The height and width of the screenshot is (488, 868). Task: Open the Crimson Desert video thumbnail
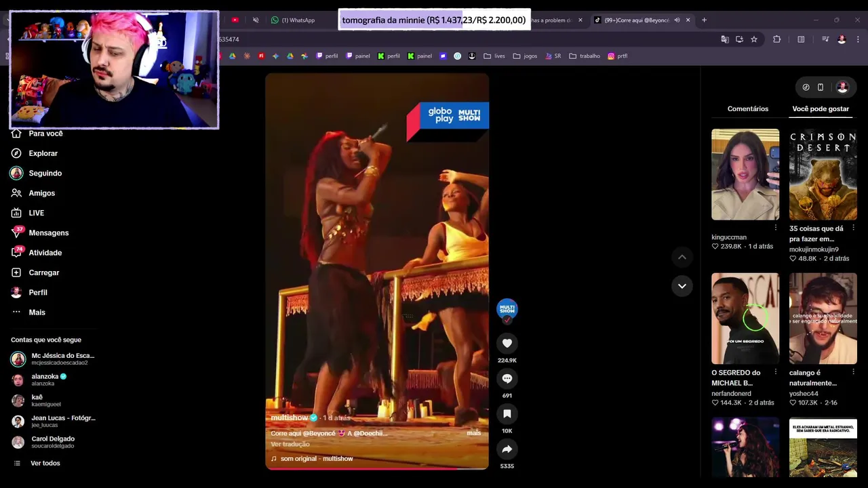click(823, 174)
